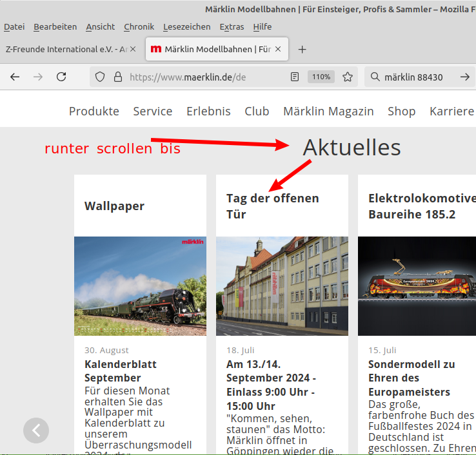This screenshot has height=455, width=476.
Task: Click the shield tracking protection icon
Action: [100, 77]
